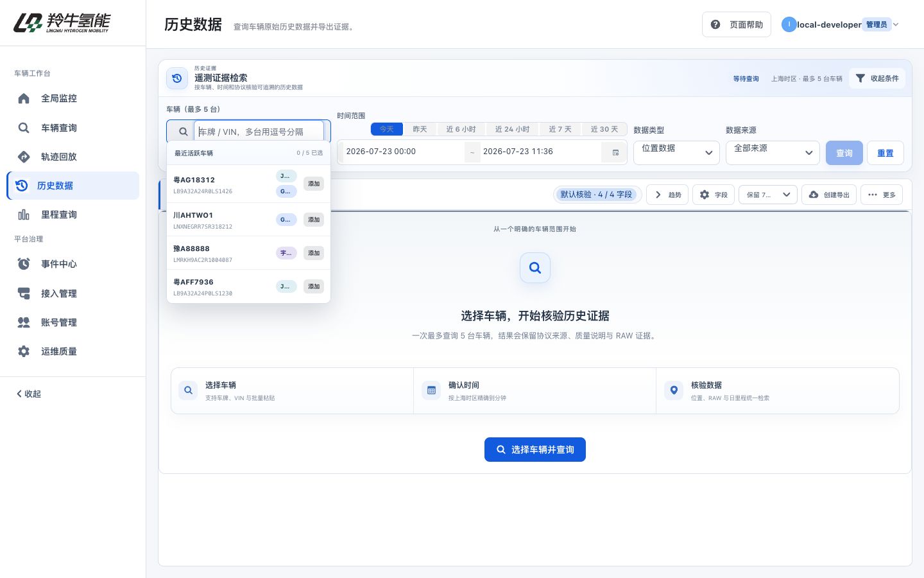Click the 选择车辆 step card
924x578 pixels.
(293, 390)
